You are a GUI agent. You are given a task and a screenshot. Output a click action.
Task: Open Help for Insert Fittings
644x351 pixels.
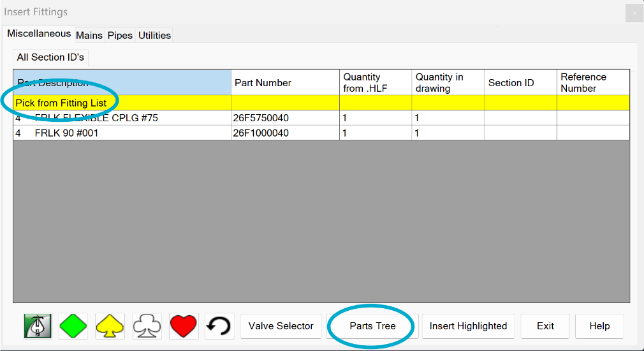point(599,326)
